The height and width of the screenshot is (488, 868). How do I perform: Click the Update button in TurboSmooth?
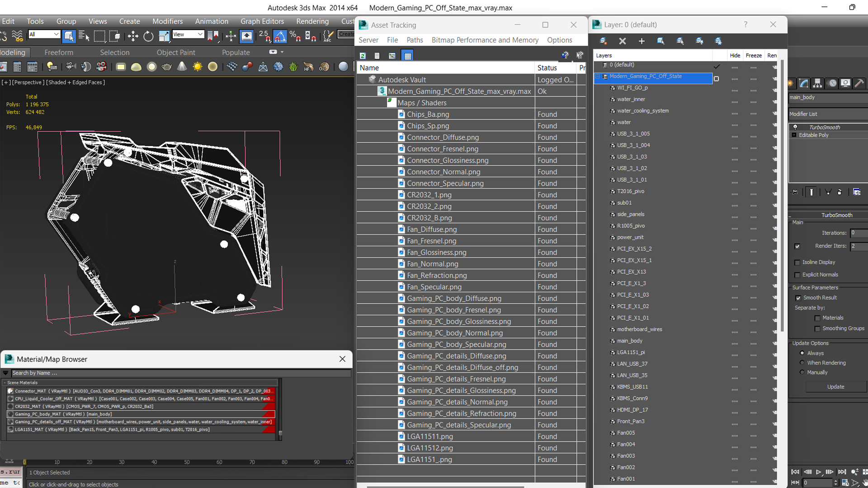click(x=835, y=387)
